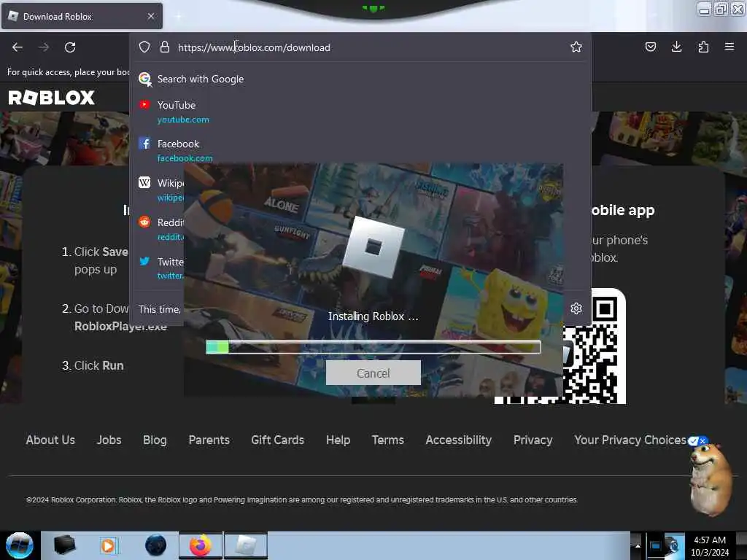This screenshot has width=747, height=560.
Task: Click the ROBLOX site logo
Action: pyautogui.click(x=52, y=98)
